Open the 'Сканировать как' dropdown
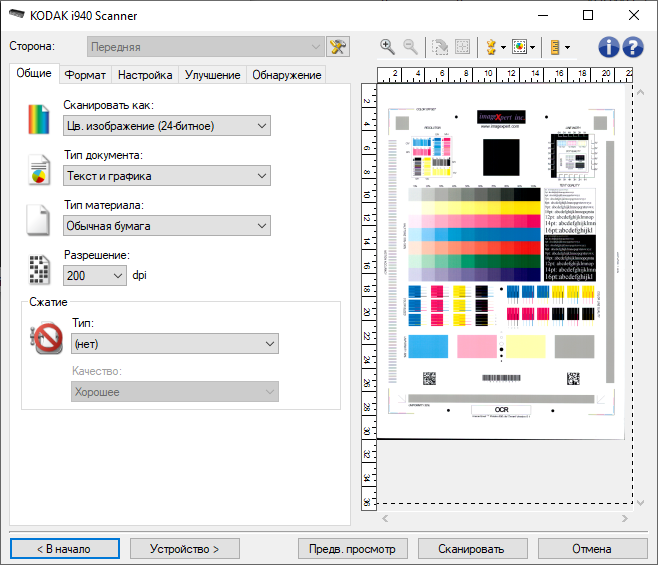Image resolution: width=658 pixels, height=565 pixels. [166, 125]
